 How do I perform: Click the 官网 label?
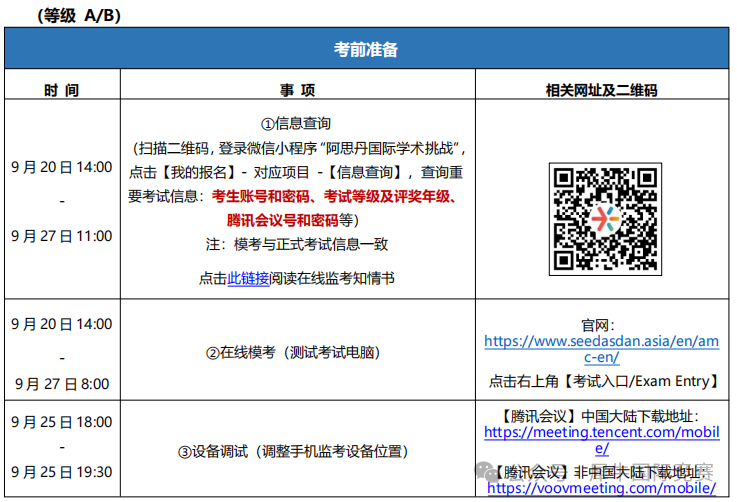tap(601, 324)
